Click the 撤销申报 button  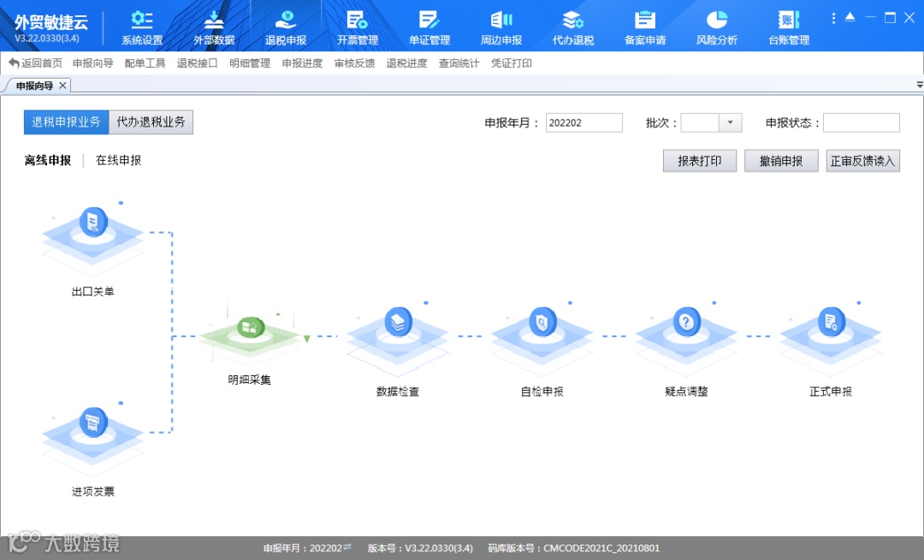click(x=781, y=161)
